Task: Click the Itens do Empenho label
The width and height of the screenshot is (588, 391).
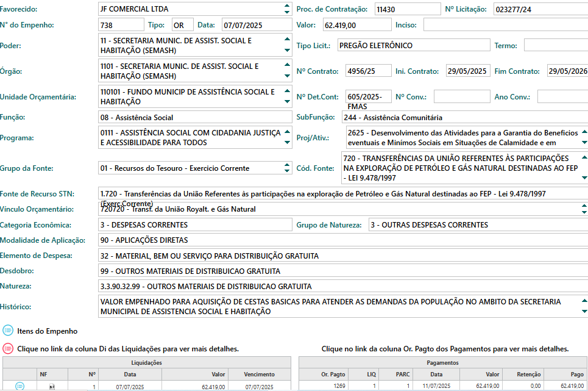Action: (48, 331)
